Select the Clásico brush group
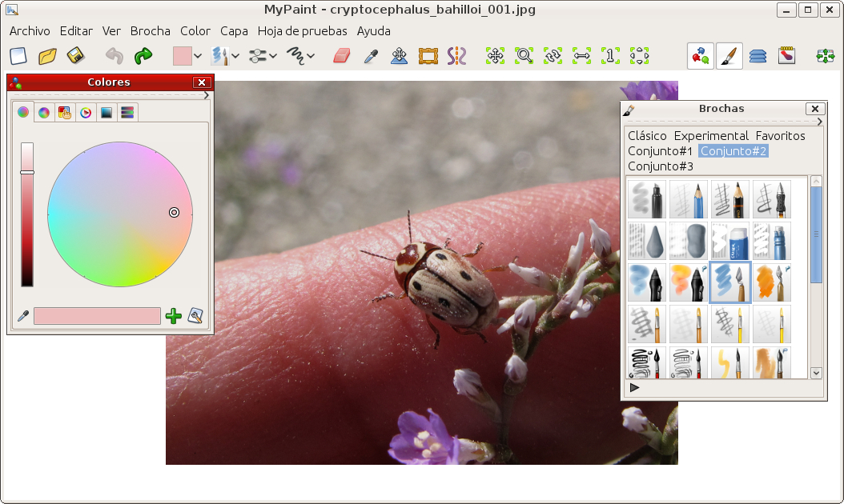Viewport: 844px width, 504px height. [647, 136]
